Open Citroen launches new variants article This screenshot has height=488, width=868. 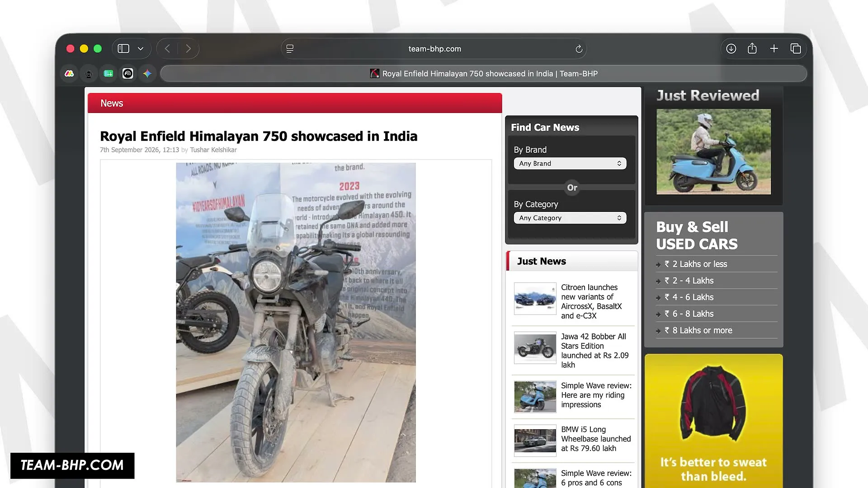pyautogui.click(x=592, y=301)
